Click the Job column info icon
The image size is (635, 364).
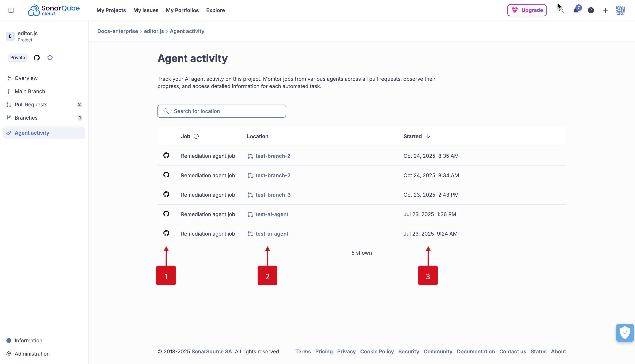tap(196, 136)
